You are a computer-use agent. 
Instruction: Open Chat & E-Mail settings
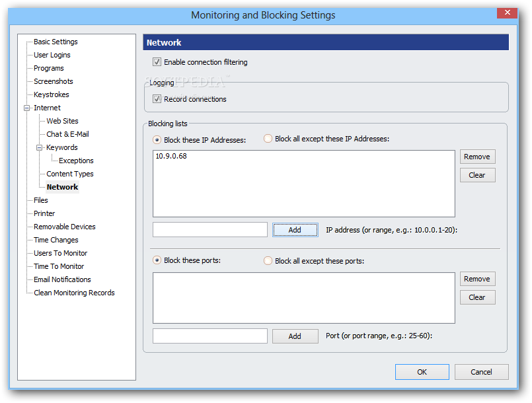[x=67, y=134]
